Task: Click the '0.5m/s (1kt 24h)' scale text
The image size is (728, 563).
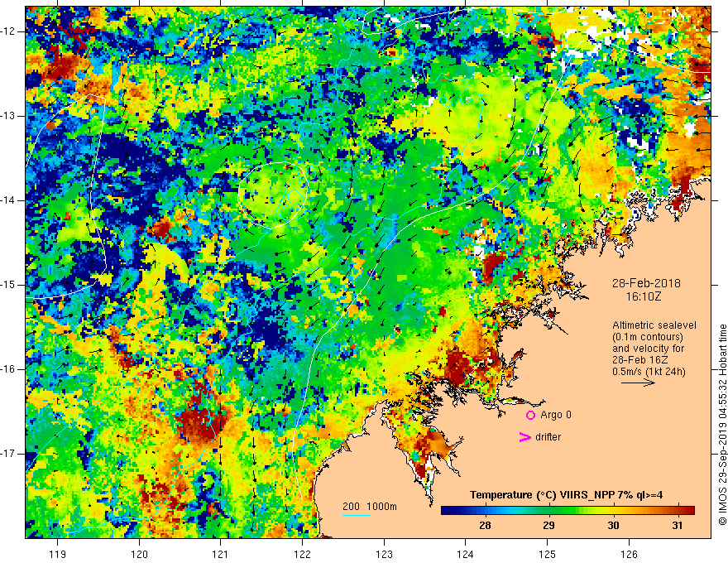Action: (x=649, y=372)
